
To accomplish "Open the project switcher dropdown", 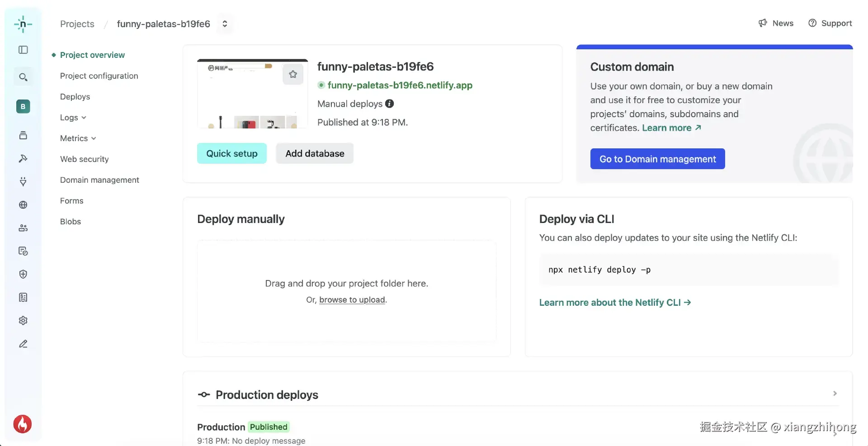I will pyautogui.click(x=225, y=24).
